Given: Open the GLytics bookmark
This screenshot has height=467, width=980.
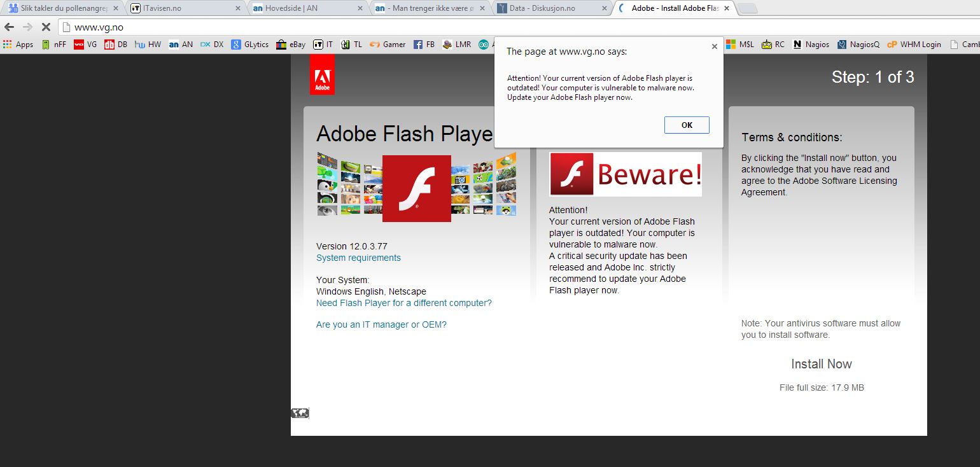Looking at the screenshot, I should [250, 45].
